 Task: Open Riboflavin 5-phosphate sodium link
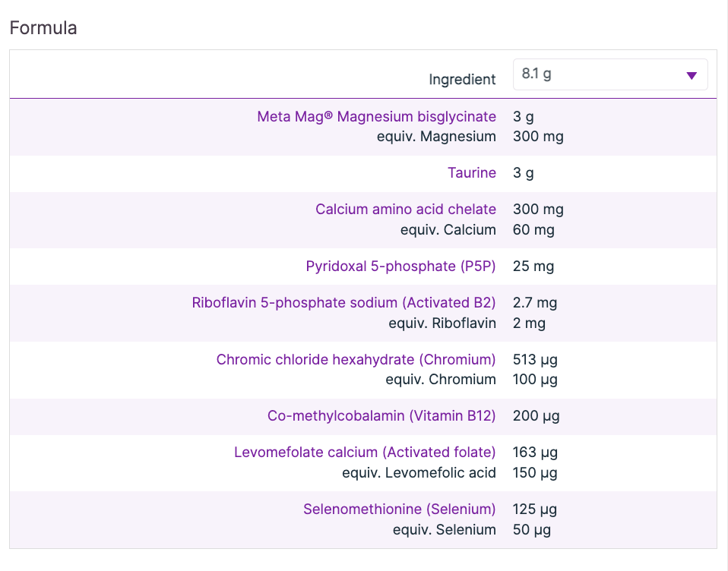coord(343,303)
